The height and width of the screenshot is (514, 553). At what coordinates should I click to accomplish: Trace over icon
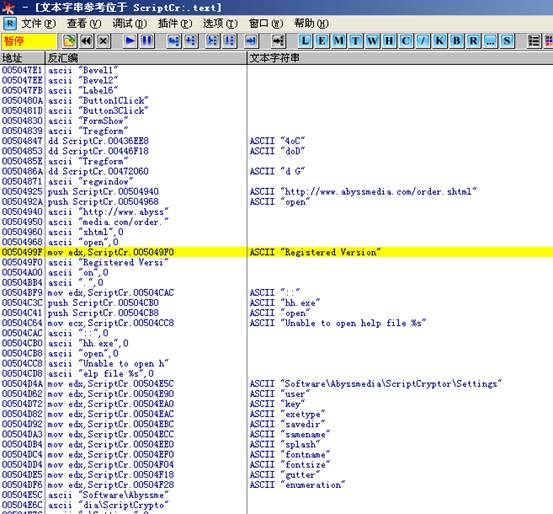[229, 41]
